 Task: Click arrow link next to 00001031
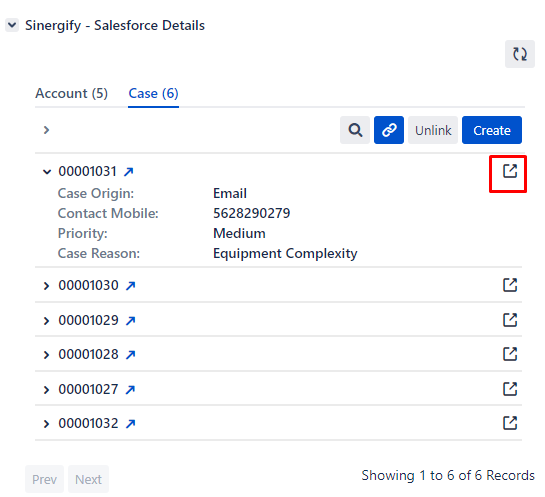click(x=129, y=172)
